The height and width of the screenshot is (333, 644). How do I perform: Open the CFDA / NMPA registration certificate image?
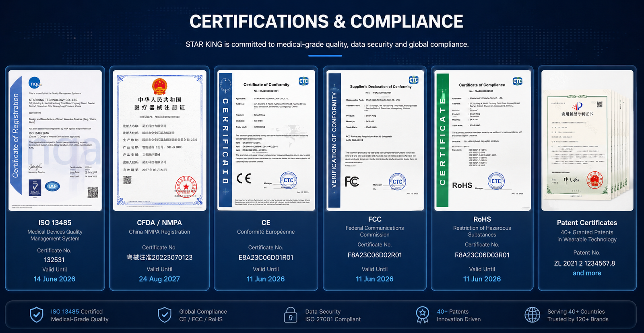click(x=159, y=140)
